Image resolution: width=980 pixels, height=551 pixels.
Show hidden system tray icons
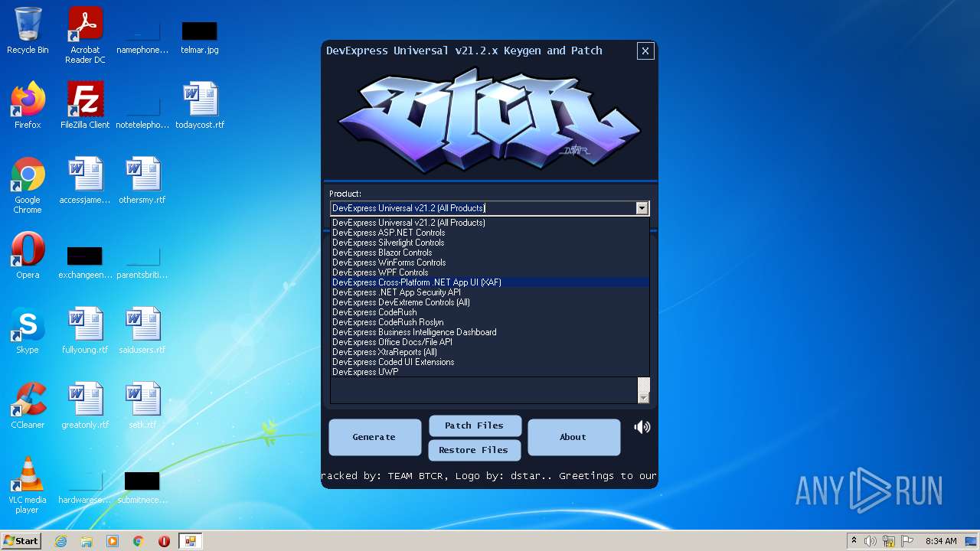(854, 540)
